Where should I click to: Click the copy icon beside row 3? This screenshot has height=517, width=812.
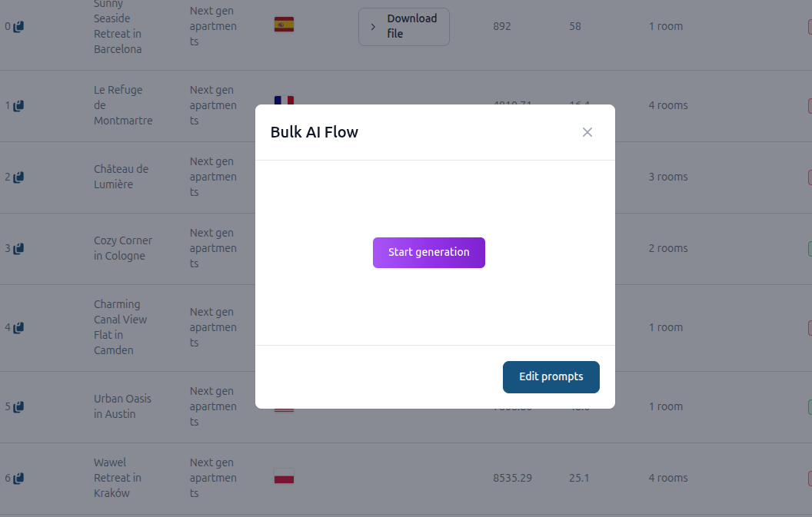[x=18, y=249]
